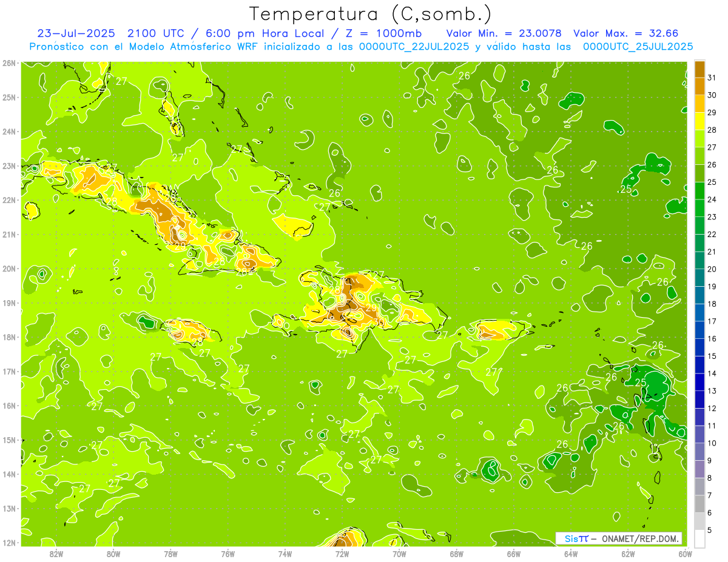
Task: Select the valid-until stamp "0000UTC_25JUL2025"
Action: (x=638, y=46)
